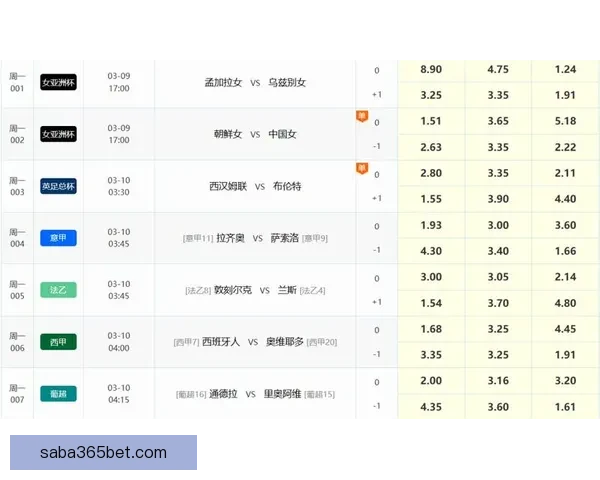Image resolution: width=600 pixels, height=480 pixels.
Task: Click the dark green 西甲 league badge
Action: [58, 342]
